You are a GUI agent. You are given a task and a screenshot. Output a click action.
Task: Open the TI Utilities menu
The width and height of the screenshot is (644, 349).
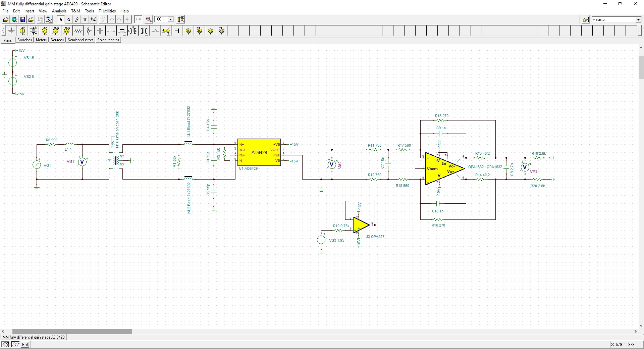coord(107,11)
